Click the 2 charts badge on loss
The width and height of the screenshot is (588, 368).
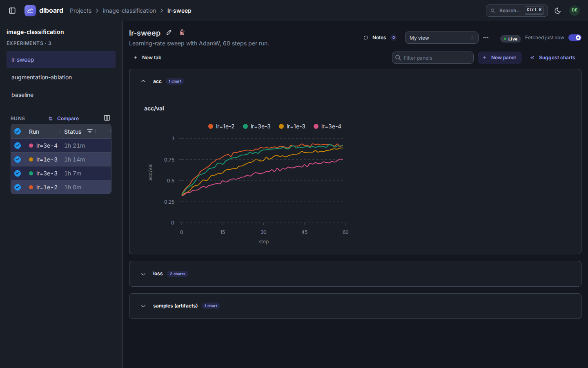coord(178,274)
